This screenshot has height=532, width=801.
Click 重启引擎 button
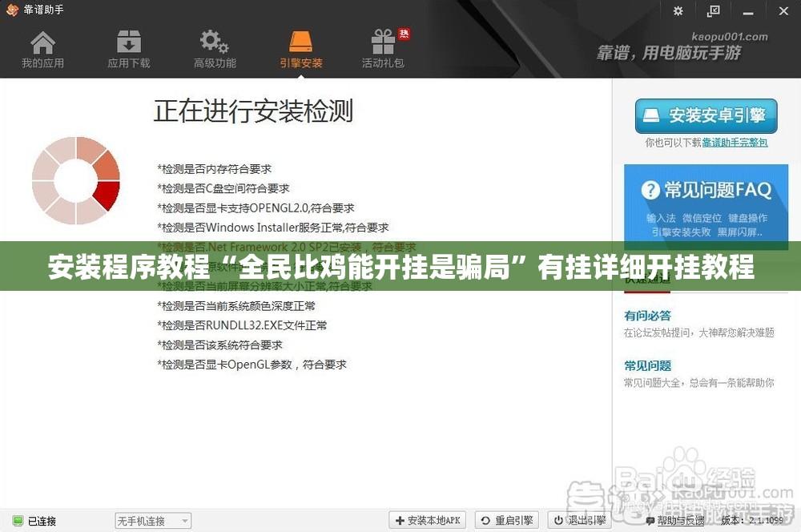(x=507, y=520)
